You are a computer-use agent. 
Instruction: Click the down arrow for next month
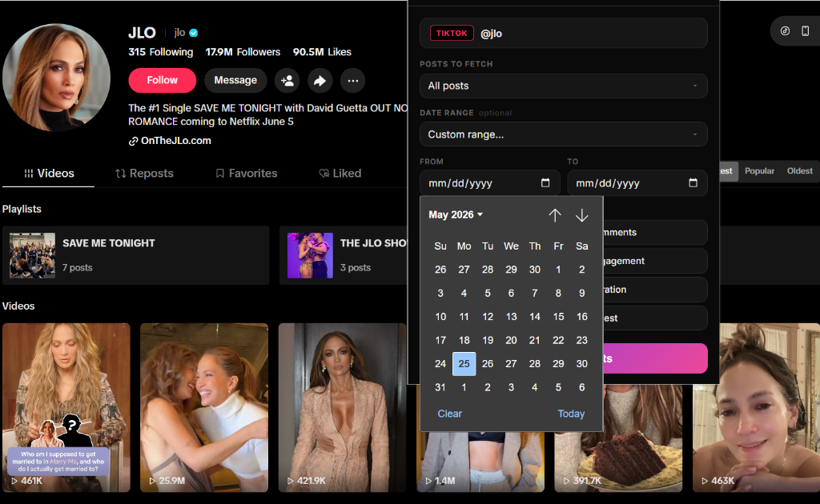pyautogui.click(x=582, y=215)
